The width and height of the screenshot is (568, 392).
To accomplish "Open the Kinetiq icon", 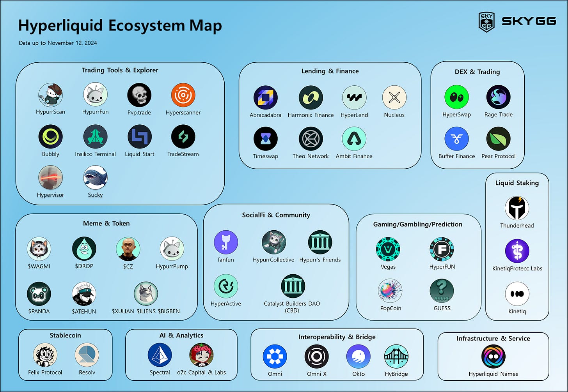I will (517, 294).
